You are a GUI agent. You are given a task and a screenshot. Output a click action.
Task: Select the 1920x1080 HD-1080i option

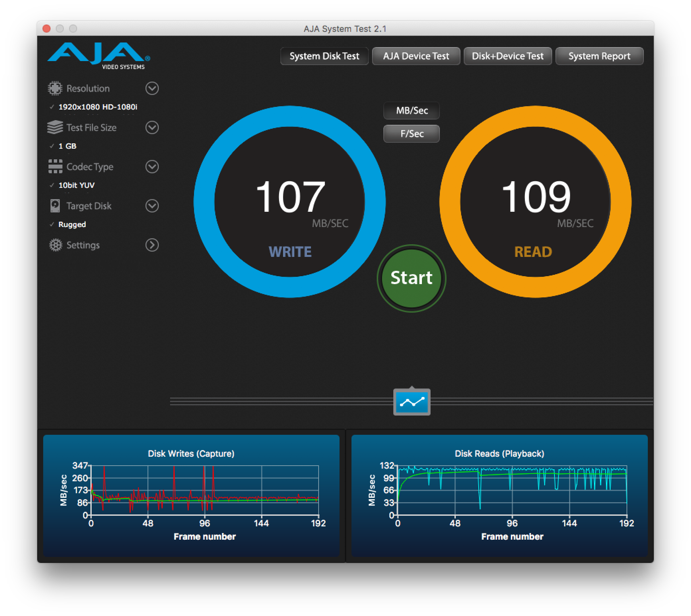point(98,107)
